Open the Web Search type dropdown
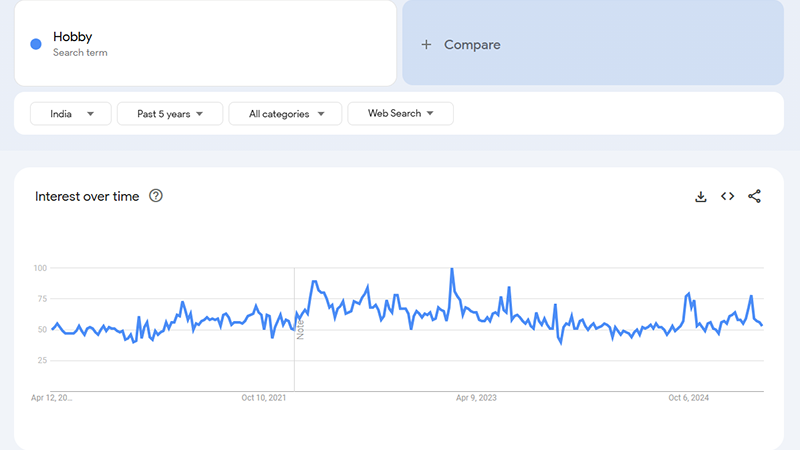This screenshot has height=450, width=800. click(x=401, y=113)
